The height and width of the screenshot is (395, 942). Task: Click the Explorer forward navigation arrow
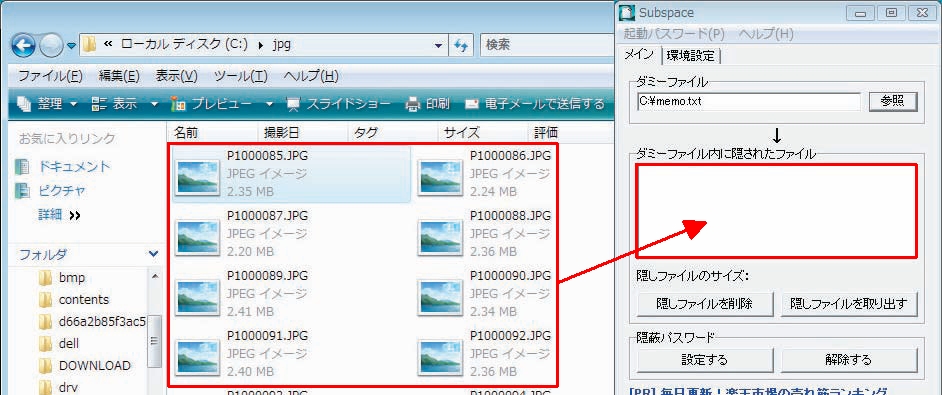pyautogui.click(x=52, y=44)
